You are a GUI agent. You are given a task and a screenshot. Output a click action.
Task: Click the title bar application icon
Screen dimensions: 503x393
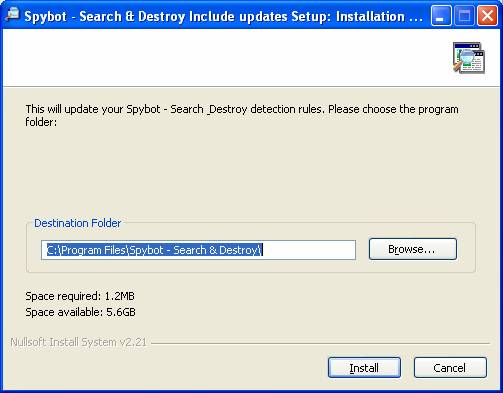(x=13, y=15)
